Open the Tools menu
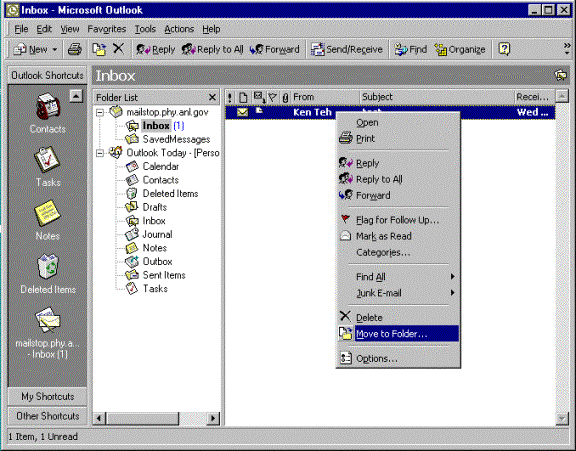The width and height of the screenshot is (576, 451). pos(145,29)
